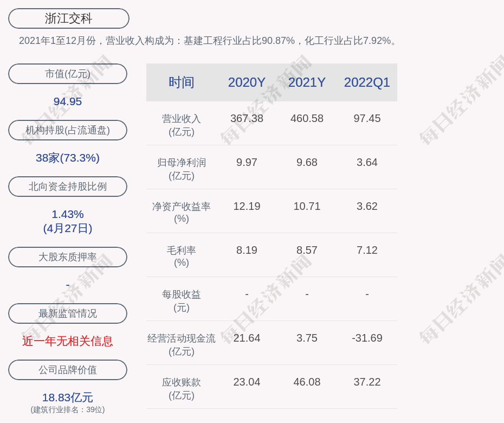Click the gross margin value 8.57
This screenshot has height=423, width=504.
pyautogui.click(x=307, y=250)
